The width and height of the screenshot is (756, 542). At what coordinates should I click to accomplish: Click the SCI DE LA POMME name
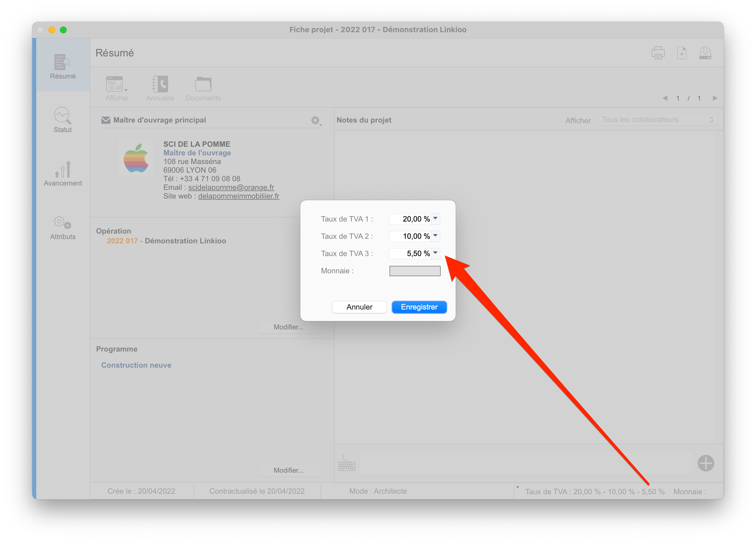[197, 144]
